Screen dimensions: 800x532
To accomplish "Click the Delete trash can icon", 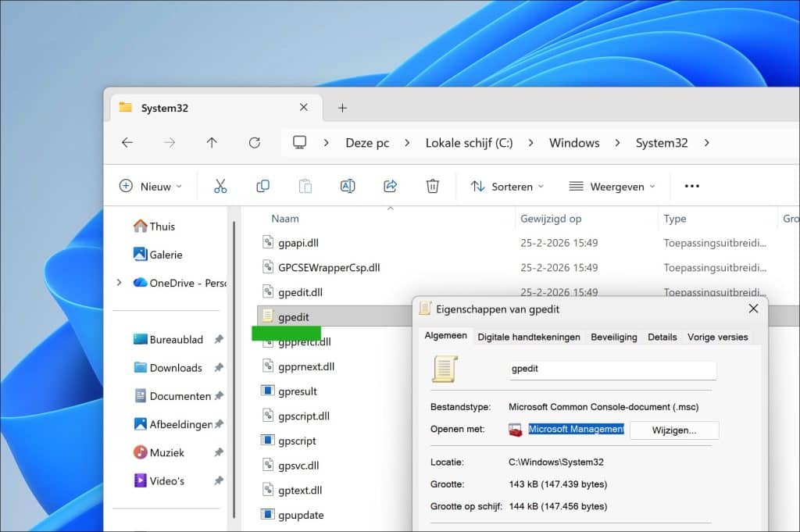I will pyautogui.click(x=432, y=186).
